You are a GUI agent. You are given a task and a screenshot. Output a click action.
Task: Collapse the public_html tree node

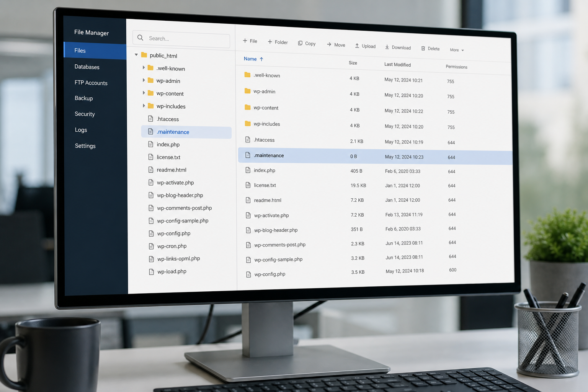(x=136, y=55)
